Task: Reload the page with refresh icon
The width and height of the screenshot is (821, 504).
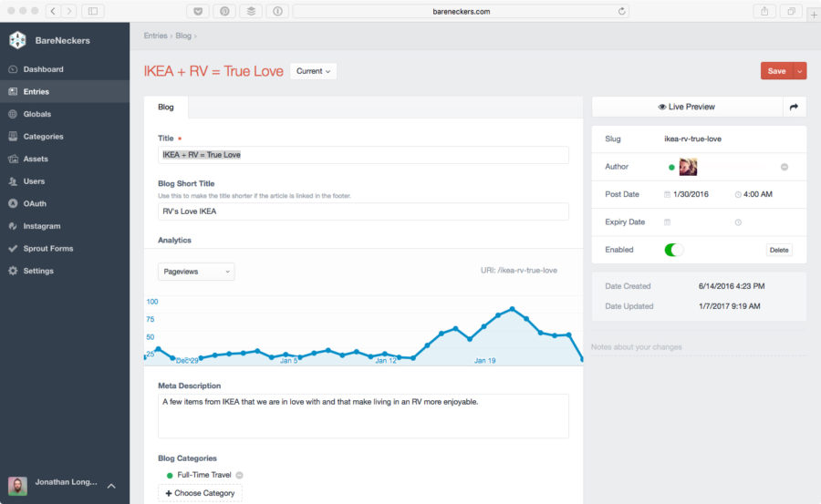Action: pos(621,11)
